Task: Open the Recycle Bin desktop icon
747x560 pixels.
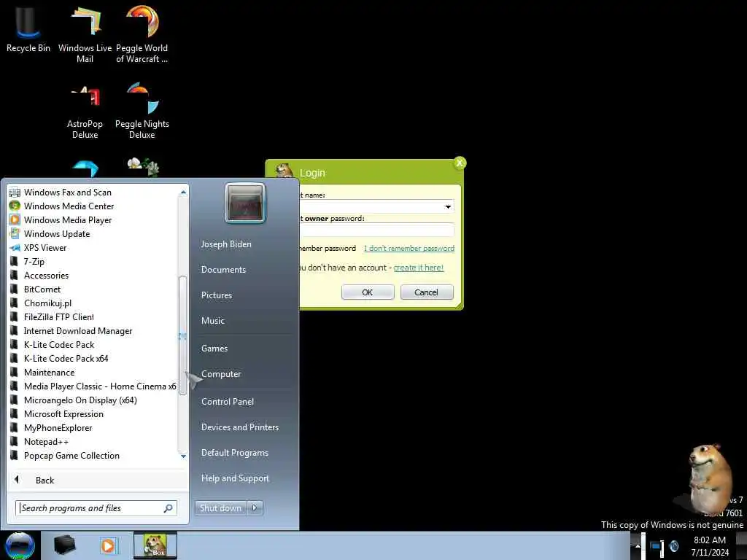Action: coord(28,28)
